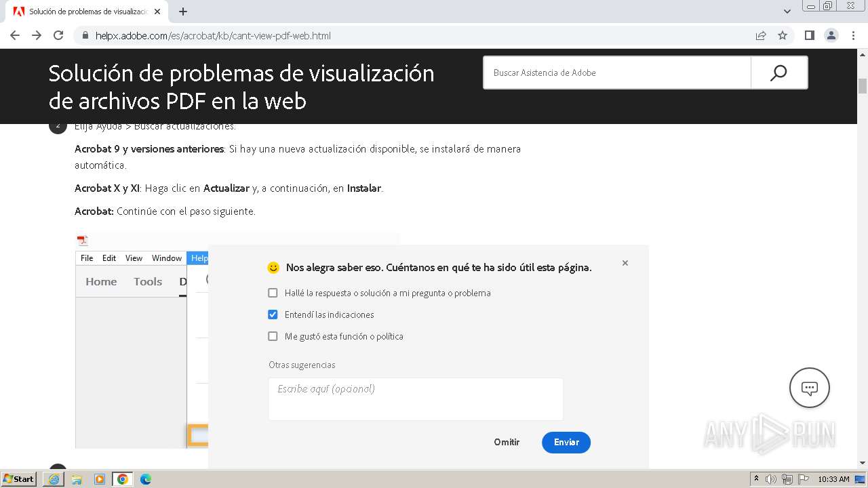868x488 pixels.
Task: Click the Omitir button
Action: pos(507,442)
